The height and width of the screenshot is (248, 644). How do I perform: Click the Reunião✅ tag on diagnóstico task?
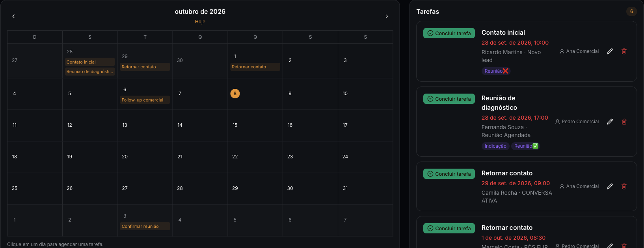pos(525,146)
